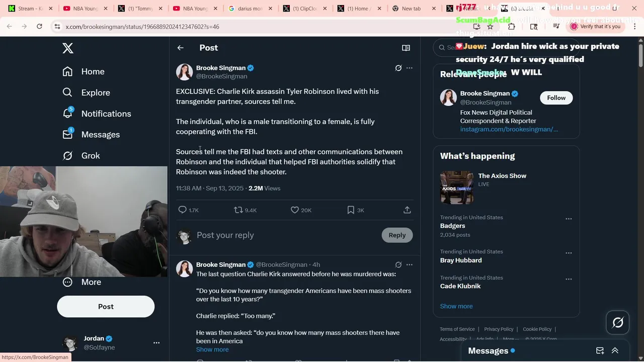644x362 pixels.
Task: Click Verify that it's you profile button
Action: pyautogui.click(x=596, y=27)
